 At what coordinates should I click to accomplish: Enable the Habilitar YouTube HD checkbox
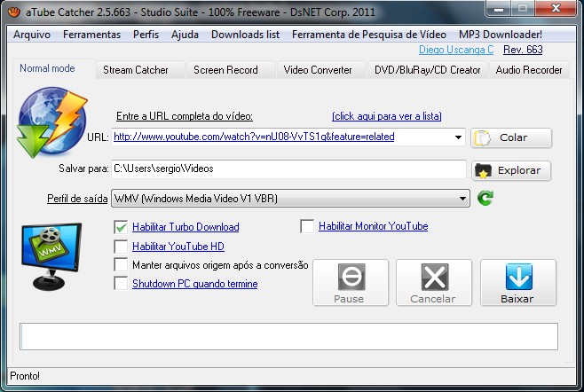(x=121, y=246)
